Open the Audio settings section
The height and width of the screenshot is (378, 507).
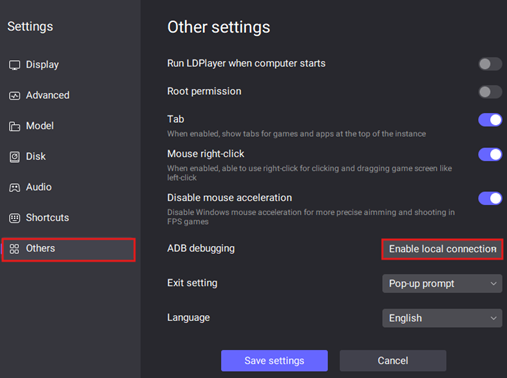tap(39, 187)
